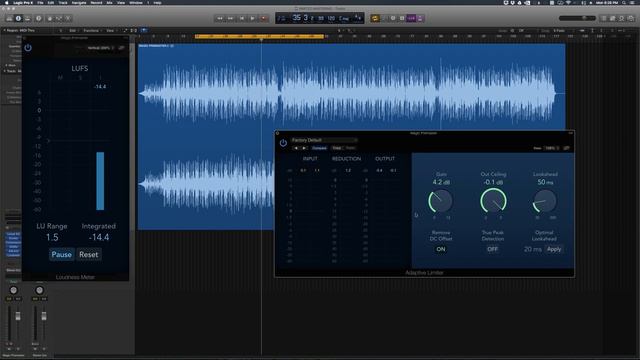The height and width of the screenshot is (360, 640).
Task: Open the Logic Pro X application menu
Action: pyautogui.click(x=22, y=2)
